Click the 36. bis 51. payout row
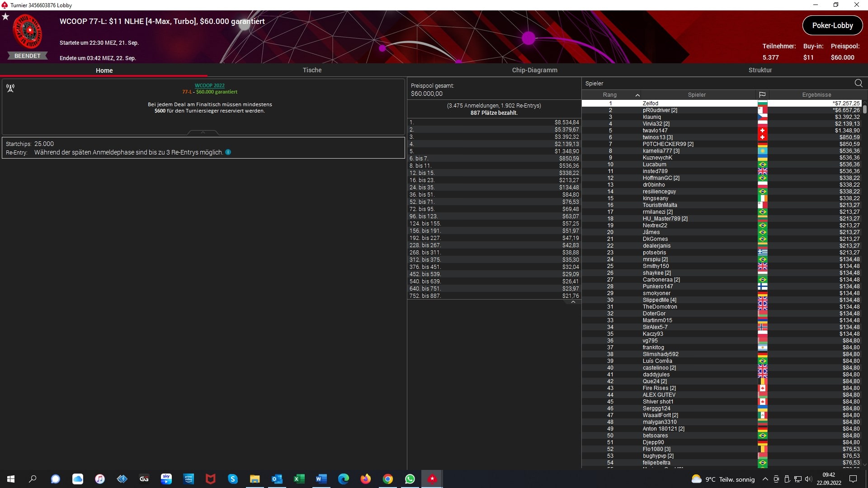Viewport: 868px width, 488px height. click(494, 195)
